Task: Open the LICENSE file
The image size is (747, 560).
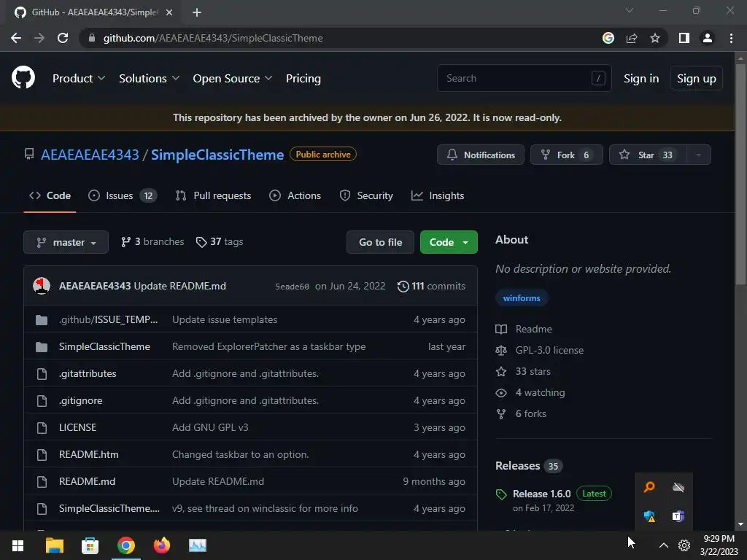Action: (77, 427)
